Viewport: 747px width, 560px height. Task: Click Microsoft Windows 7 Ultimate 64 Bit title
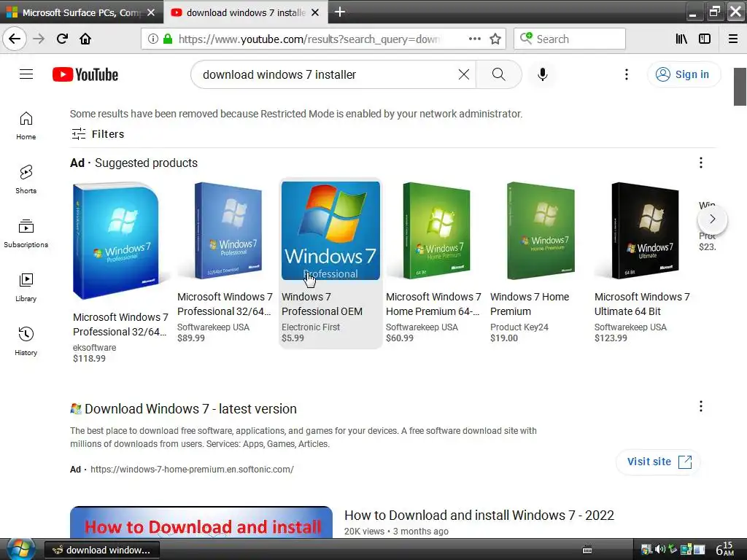[x=642, y=304]
